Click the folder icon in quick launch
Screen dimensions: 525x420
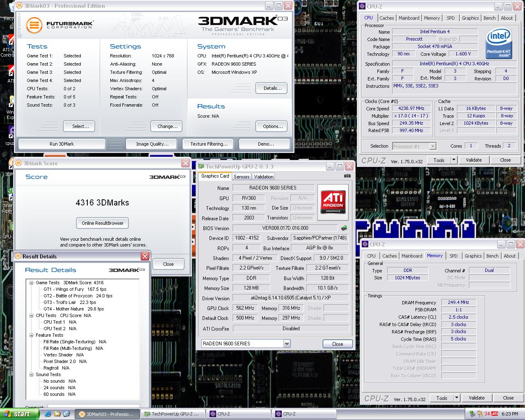click(x=57, y=414)
